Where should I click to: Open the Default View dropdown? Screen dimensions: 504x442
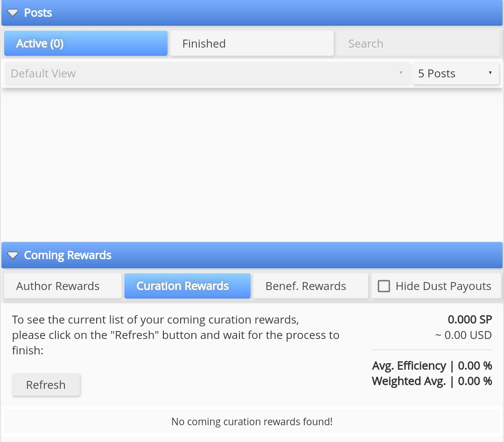tap(207, 74)
